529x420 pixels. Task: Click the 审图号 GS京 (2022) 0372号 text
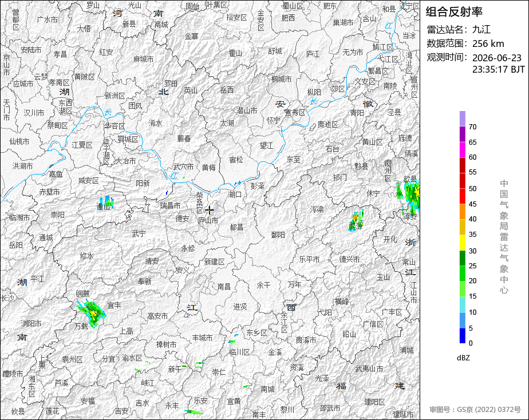(475, 410)
